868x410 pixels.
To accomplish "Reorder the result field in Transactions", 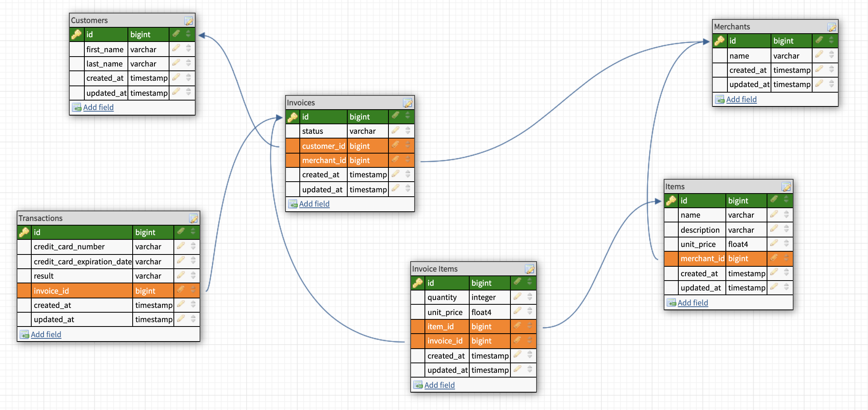I will point(193,275).
